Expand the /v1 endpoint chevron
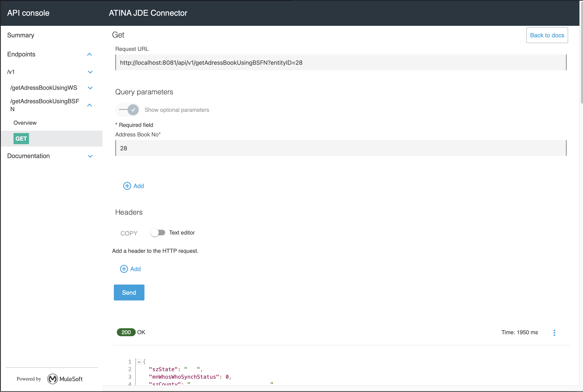 pos(90,72)
